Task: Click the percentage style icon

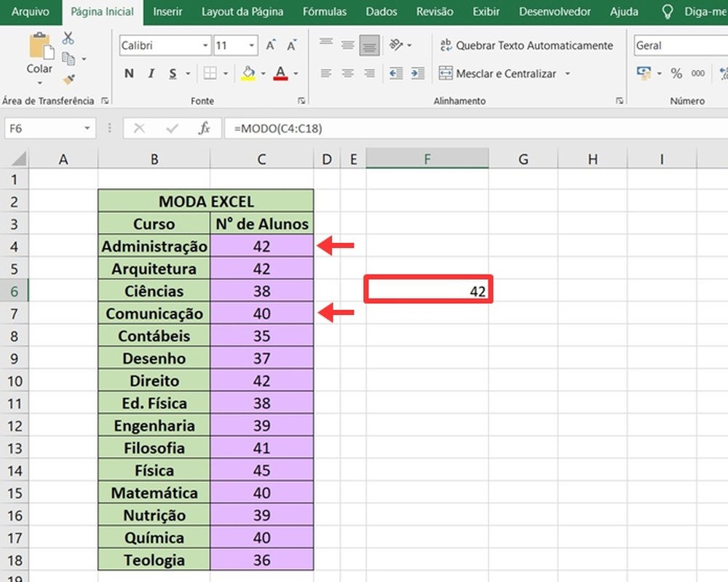Action: (x=676, y=73)
